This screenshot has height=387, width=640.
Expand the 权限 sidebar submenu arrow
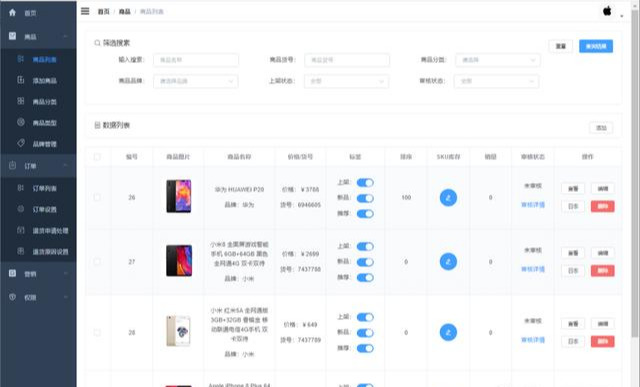click(x=65, y=297)
